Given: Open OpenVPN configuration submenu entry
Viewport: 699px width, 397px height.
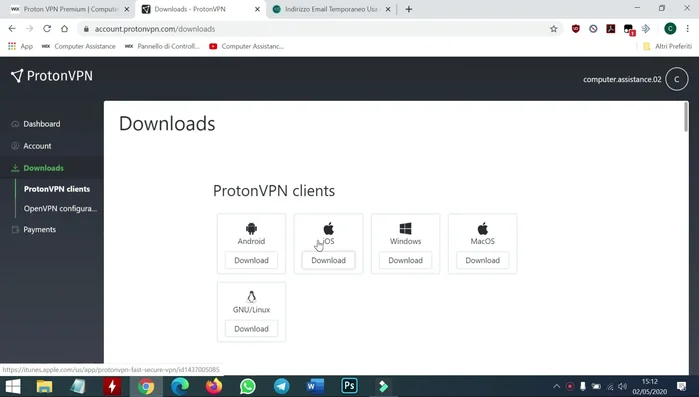Looking at the screenshot, I should pyautogui.click(x=60, y=209).
